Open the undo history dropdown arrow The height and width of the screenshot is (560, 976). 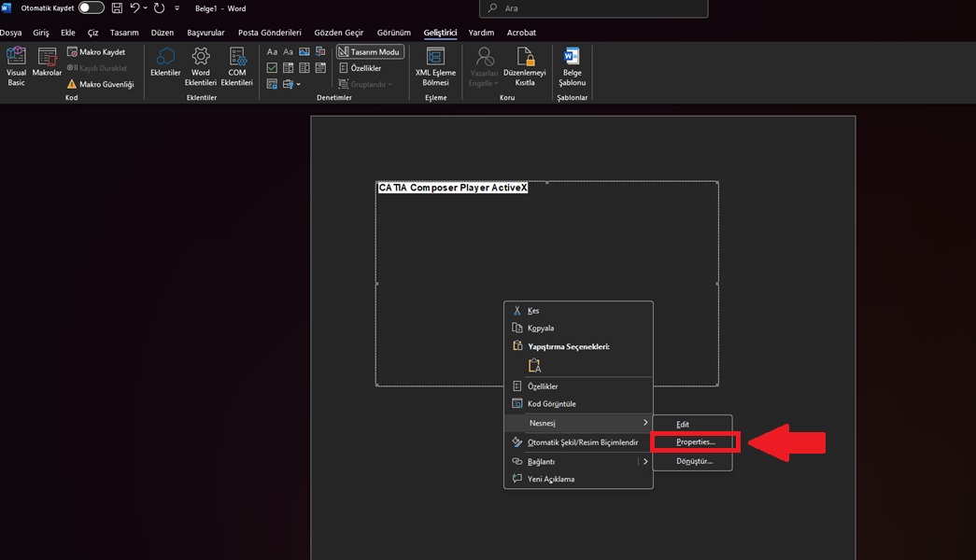tap(146, 8)
